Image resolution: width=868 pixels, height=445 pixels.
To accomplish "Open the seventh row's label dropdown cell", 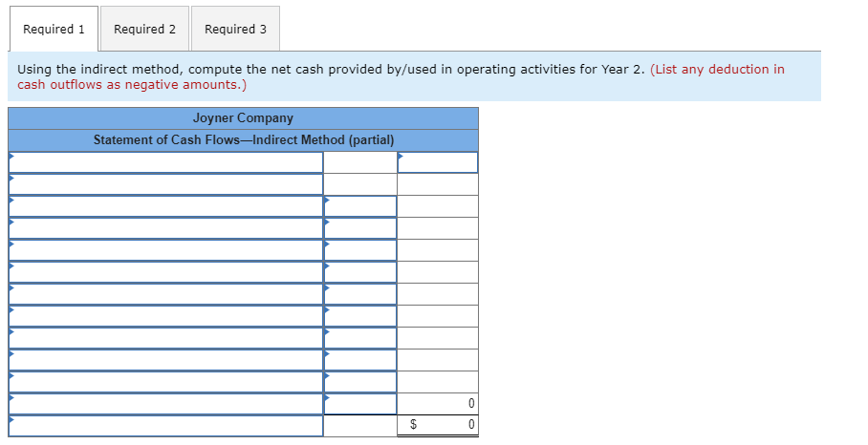I will pyautogui.click(x=165, y=294).
